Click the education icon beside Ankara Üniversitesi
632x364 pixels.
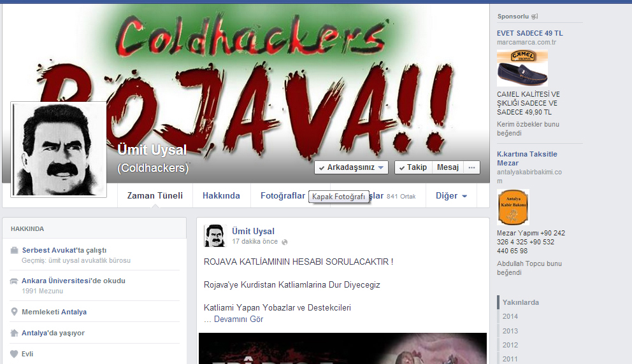pyautogui.click(x=15, y=281)
